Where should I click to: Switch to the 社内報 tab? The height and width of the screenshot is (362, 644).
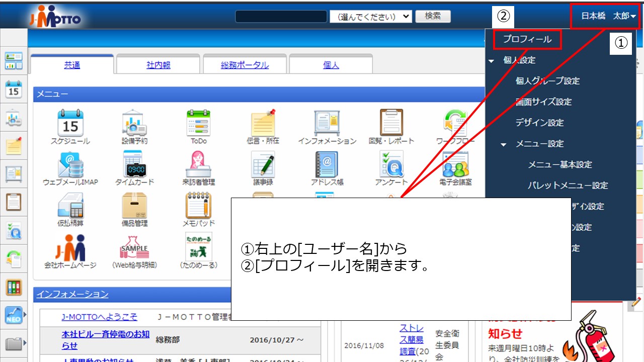[158, 65]
